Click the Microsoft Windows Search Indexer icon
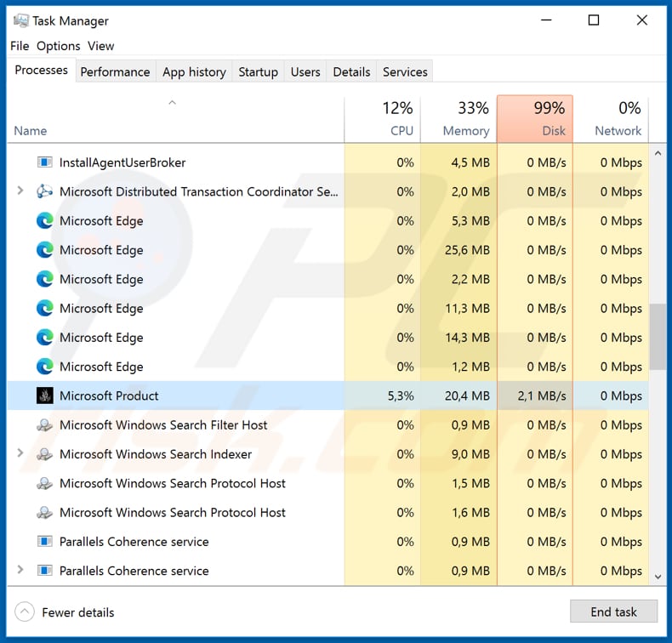This screenshot has width=672, height=643. pos(45,454)
